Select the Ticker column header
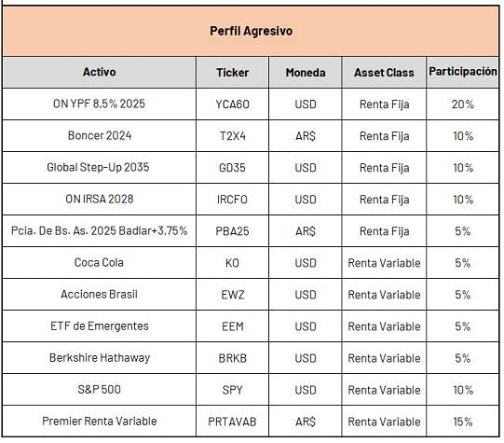 tap(232, 72)
